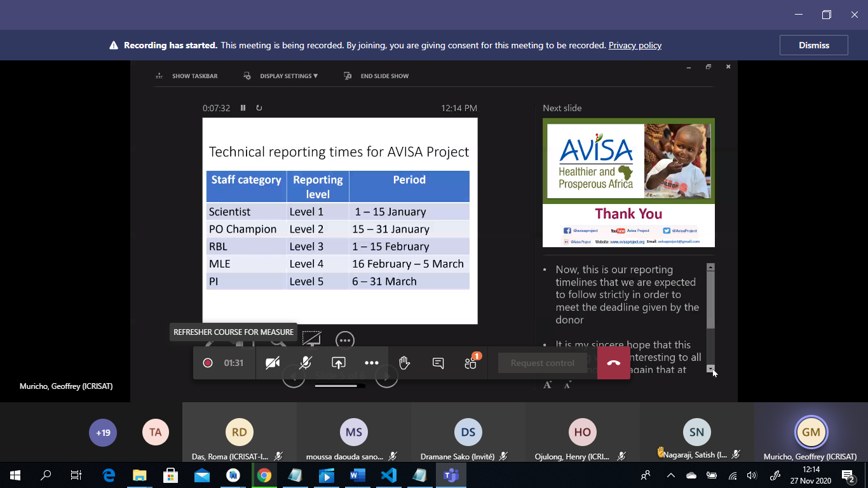
Task: Reset the presentation timer
Action: [x=259, y=108]
